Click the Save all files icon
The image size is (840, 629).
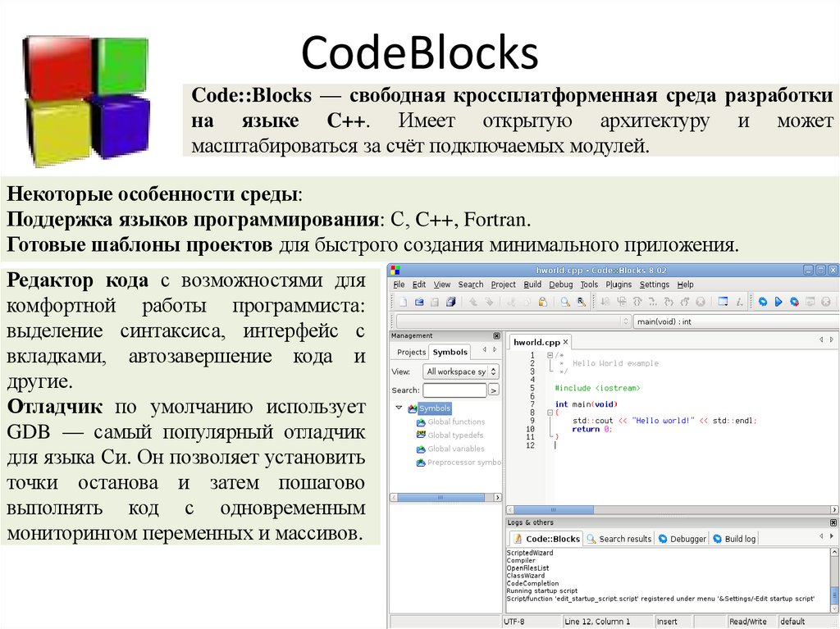pyautogui.click(x=451, y=300)
